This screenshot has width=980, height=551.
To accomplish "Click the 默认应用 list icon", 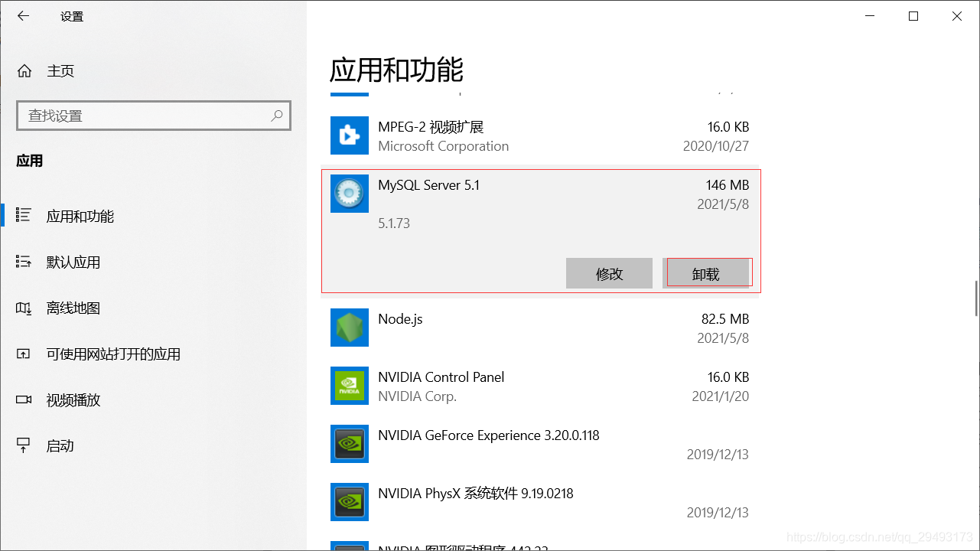I will [x=24, y=262].
